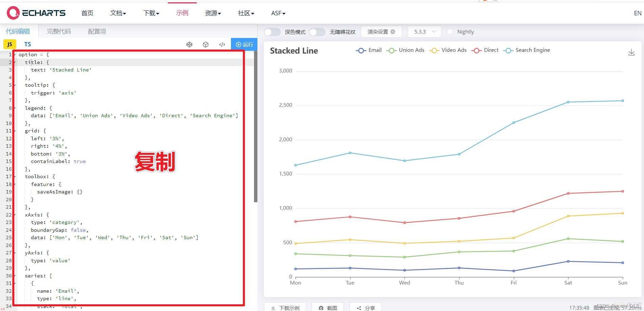Click the code editor vertical scrollbar
Viewport: 644px width, 311px height.
coord(256,126)
